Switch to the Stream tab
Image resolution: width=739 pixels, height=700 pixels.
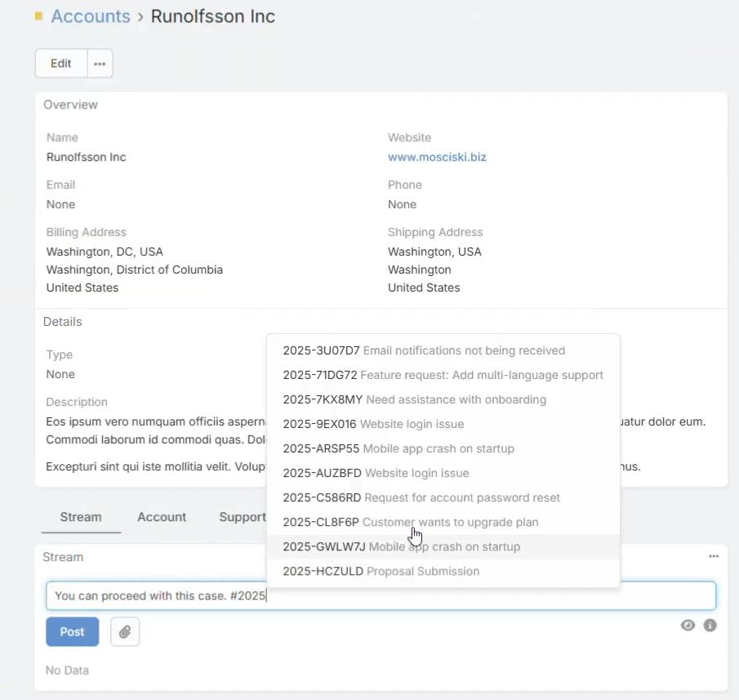click(81, 517)
